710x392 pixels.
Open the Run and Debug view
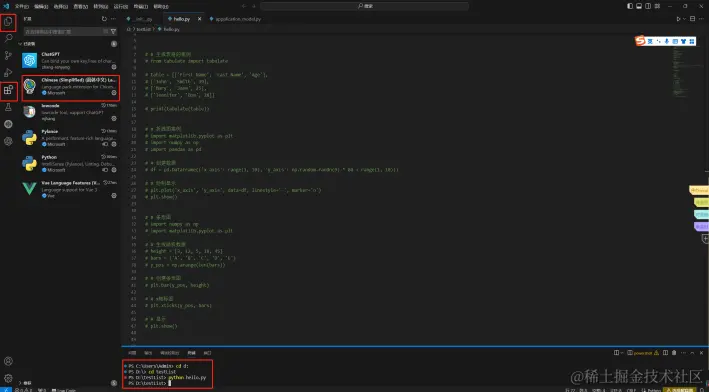point(8,72)
